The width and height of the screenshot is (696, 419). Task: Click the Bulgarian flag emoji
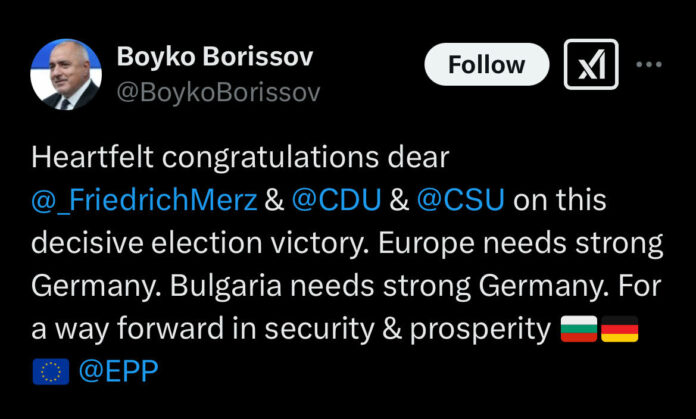576,328
